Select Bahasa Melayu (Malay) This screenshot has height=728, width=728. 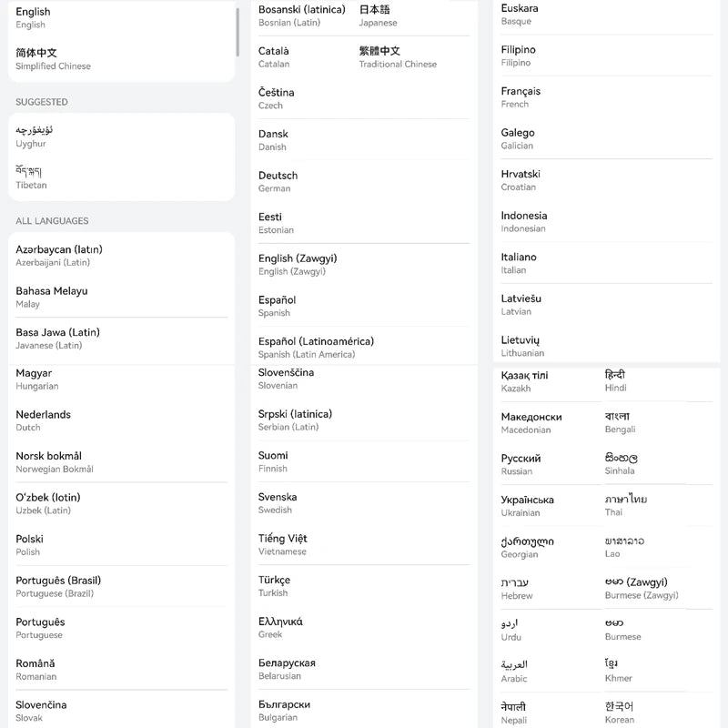(x=52, y=297)
